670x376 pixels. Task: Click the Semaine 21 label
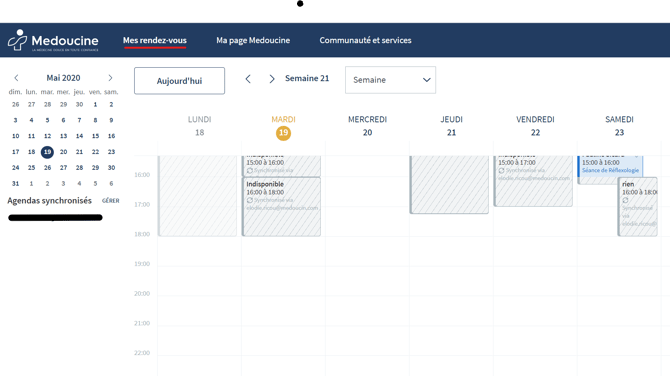307,78
